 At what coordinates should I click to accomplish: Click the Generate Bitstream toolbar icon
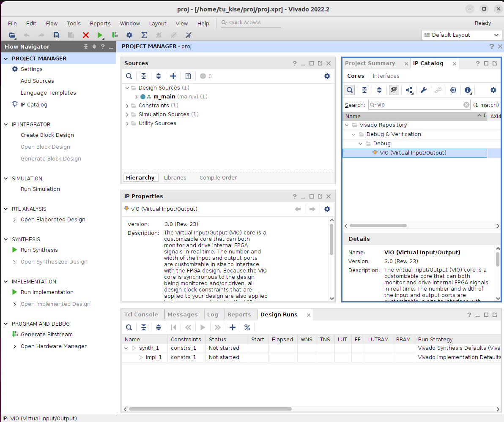[x=115, y=35]
